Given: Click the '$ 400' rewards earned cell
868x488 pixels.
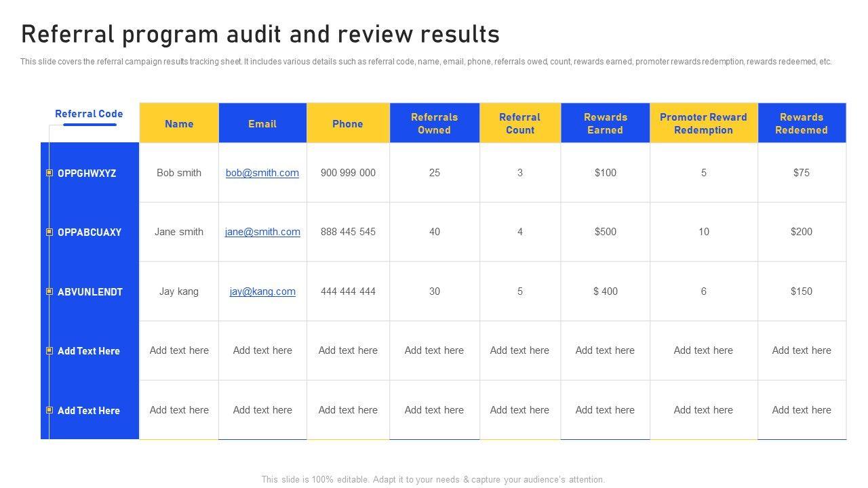Looking at the screenshot, I should pyautogui.click(x=606, y=291).
